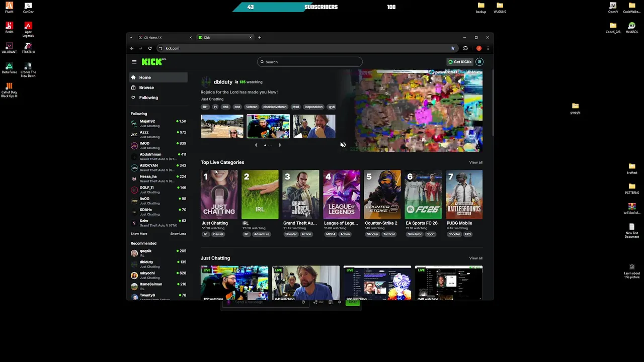
Task: Select third carousel thumbnail with two people
Action: (x=314, y=126)
